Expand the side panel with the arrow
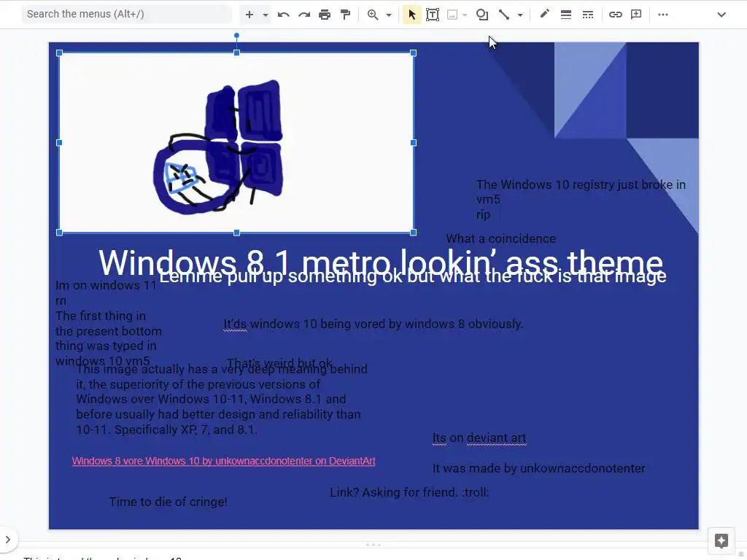Viewport: 747px width, 560px height. coord(8,540)
